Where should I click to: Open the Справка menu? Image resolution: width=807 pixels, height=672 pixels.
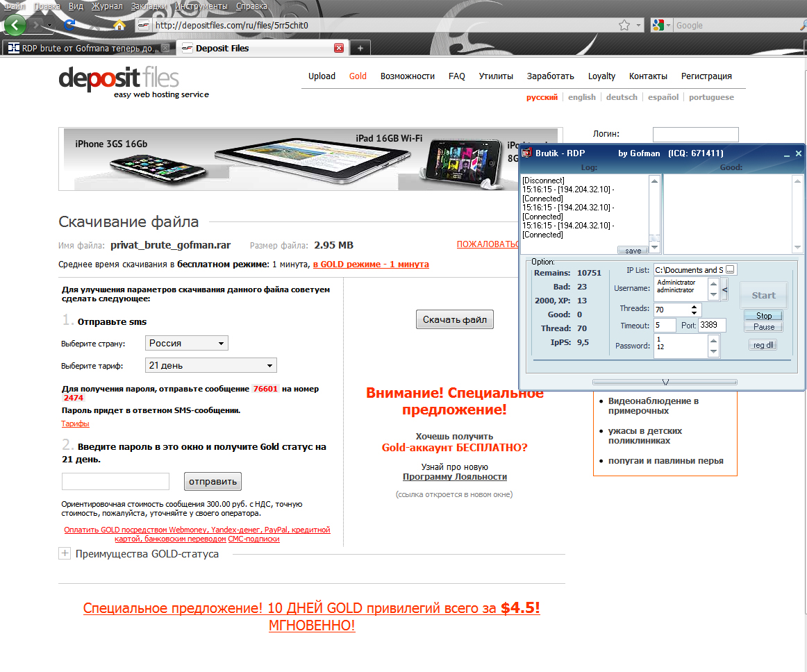point(251,6)
